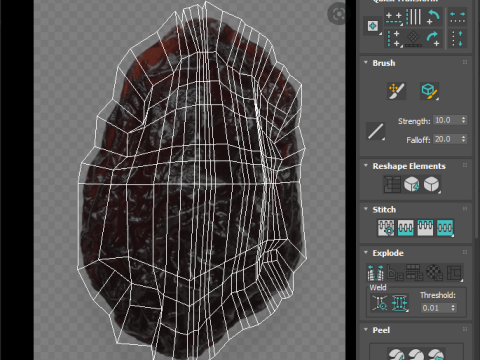The height and width of the screenshot is (360, 480).
Task: Select the Relax Brush tool
Action: point(429,91)
